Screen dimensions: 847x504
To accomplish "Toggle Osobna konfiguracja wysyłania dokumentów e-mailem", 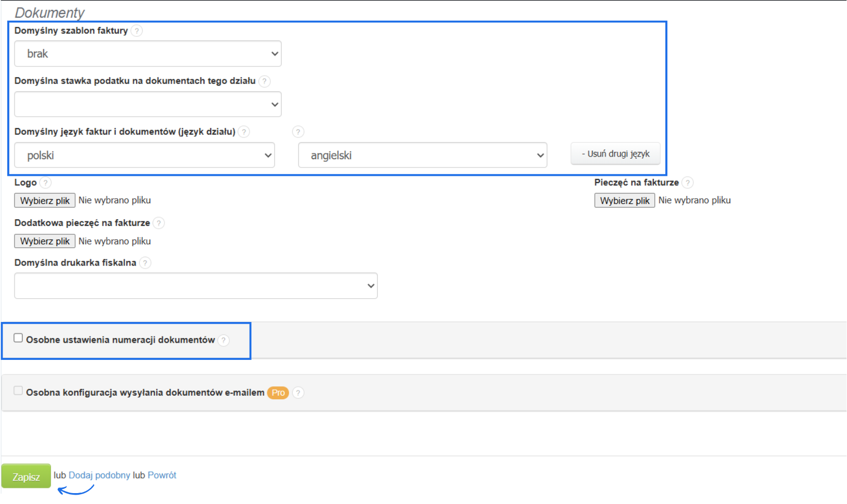I will [18, 390].
